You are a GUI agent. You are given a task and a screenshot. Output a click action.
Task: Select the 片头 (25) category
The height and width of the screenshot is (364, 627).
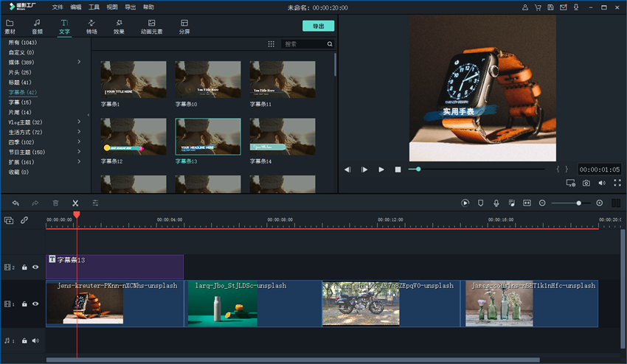coord(20,72)
